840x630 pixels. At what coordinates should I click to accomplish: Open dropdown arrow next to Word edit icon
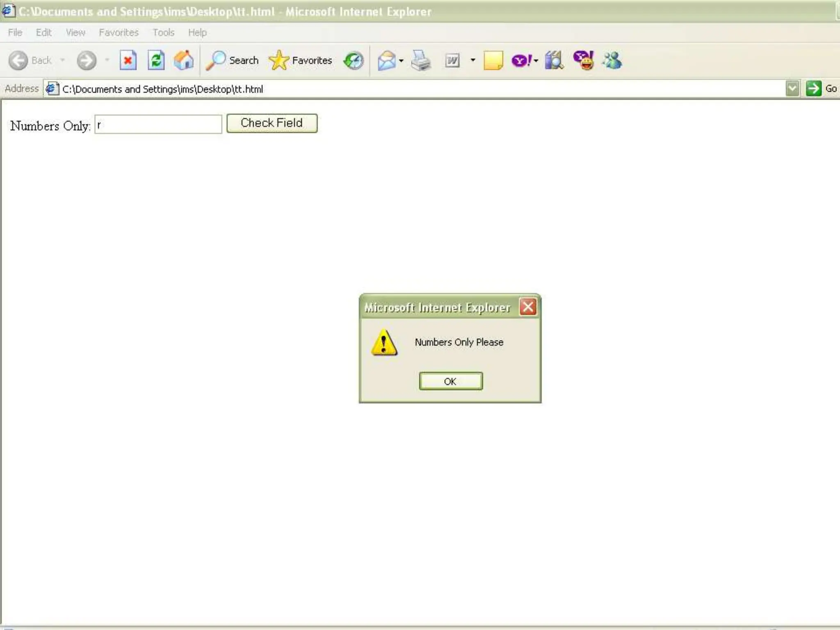point(473,61)
